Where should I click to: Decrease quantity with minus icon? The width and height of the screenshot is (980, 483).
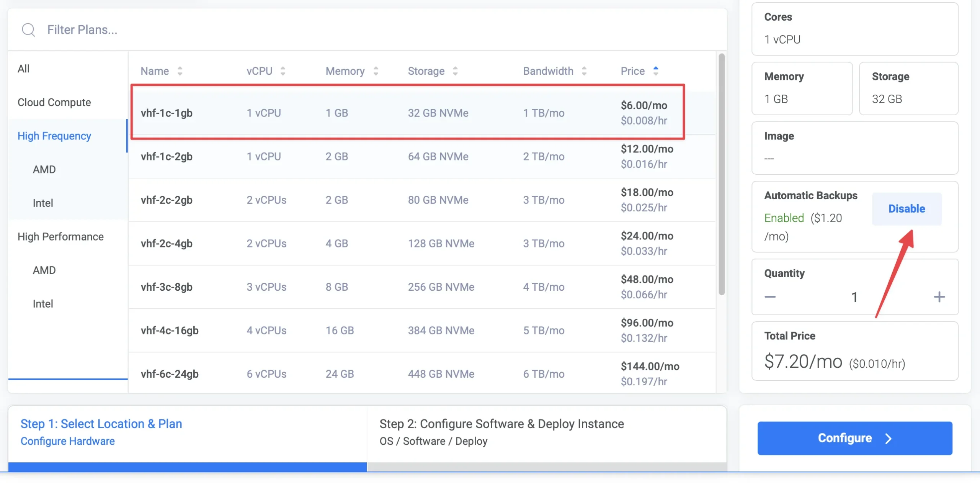(x=770, y=297)
